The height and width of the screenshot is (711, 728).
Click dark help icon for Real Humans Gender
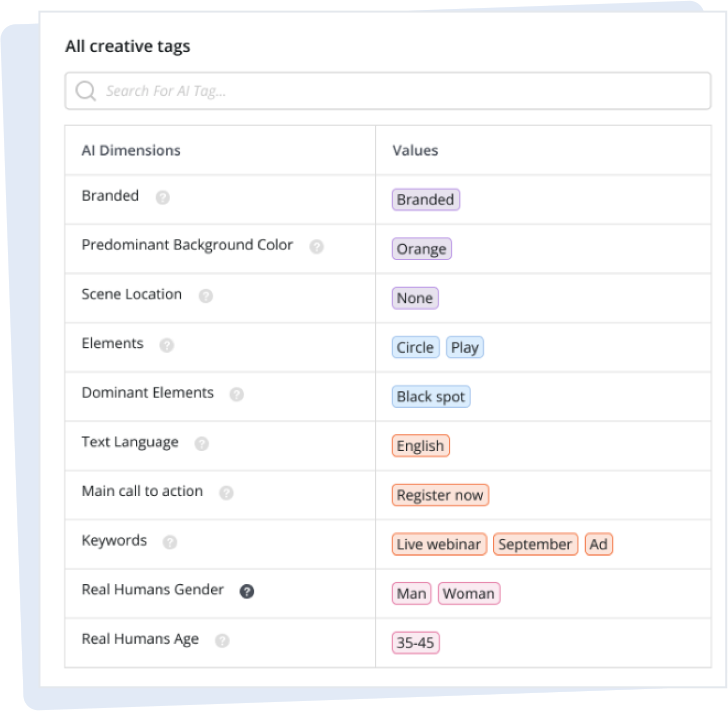pyautogui.click(x=247, y=591)
